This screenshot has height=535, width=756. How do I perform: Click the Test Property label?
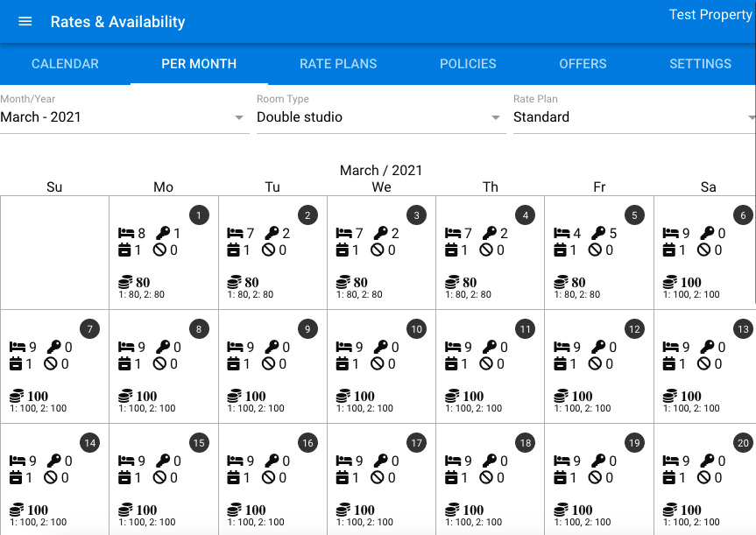point(710,15)
